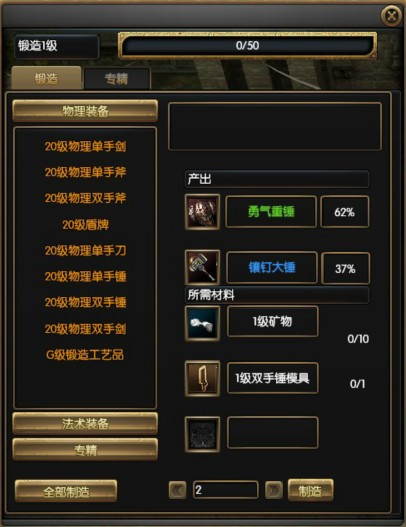
Task: Increase craft quantity with right arrow
Action: point(274,490)
